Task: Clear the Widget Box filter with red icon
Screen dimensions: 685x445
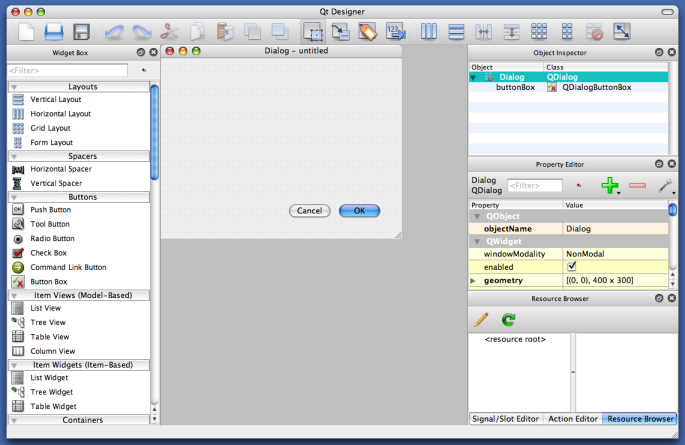Action: pos(144,70)
